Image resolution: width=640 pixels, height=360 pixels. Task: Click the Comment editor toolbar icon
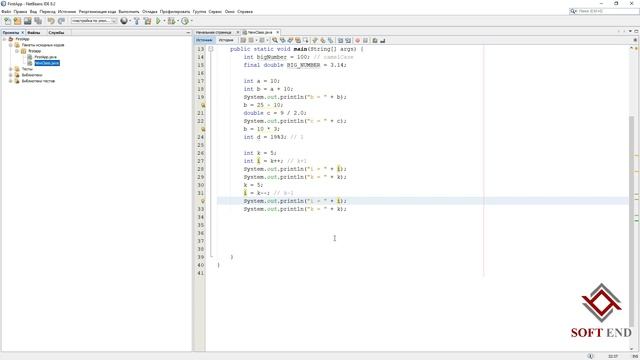[375, 40]
